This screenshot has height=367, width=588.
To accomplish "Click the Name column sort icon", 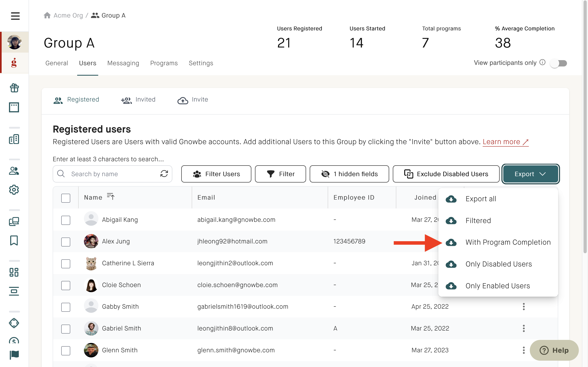I will pyautogui.click(x=110, y=196).
